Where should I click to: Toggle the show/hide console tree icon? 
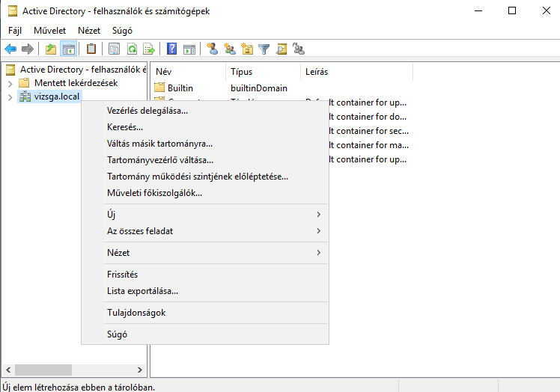pyautogui.click(x=68, y=49)
